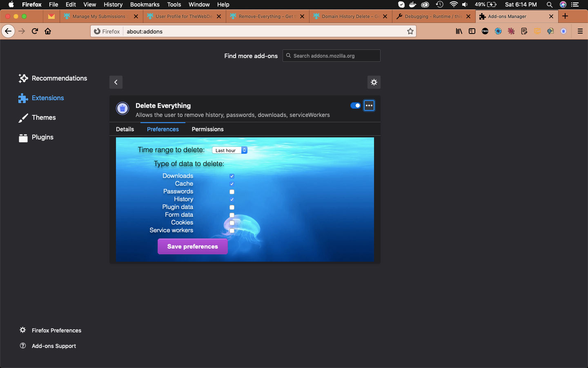
Task: Open macOS Spotlight search icon
Action: point(550,4)
